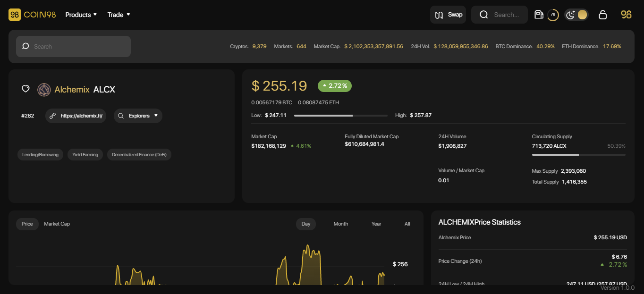The height and width of the screenshot is (294, 644).
Task: Add Alchemix to favorites with heart icon
Action: [26, 89]
